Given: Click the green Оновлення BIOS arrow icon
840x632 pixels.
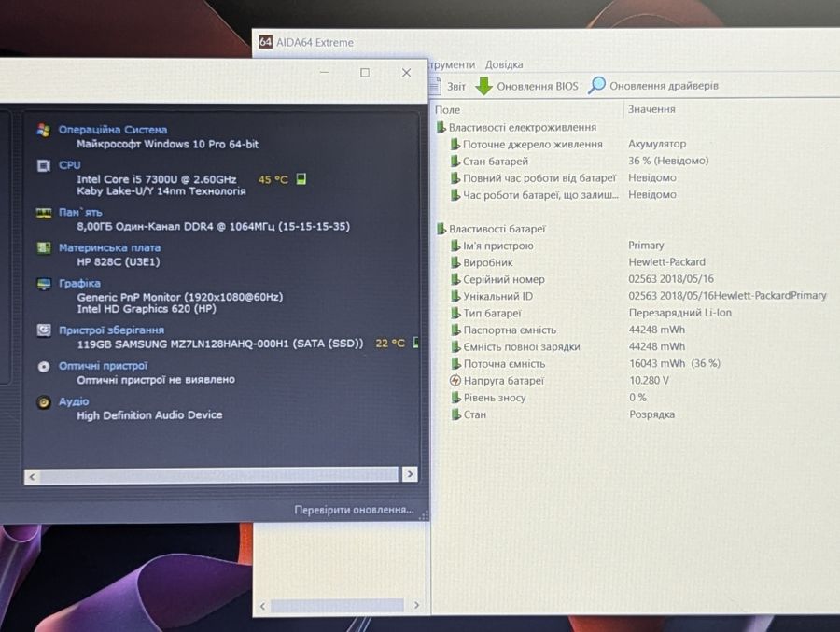Looking at the screenshot, I should click(483, 86).
